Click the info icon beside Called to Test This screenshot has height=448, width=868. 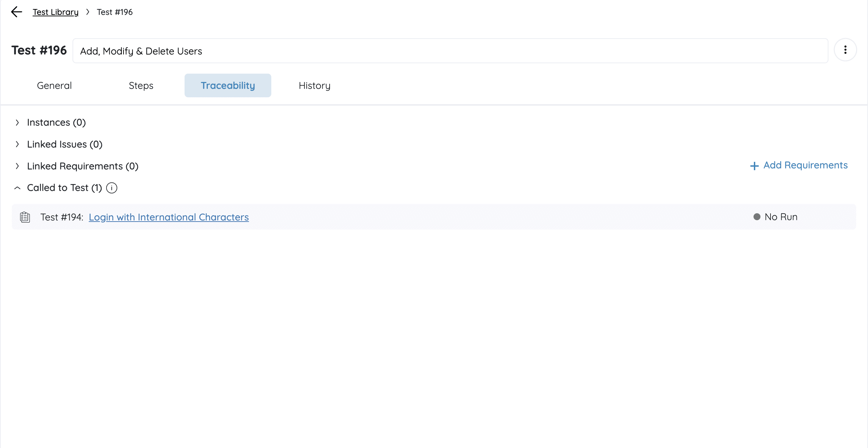click(x=112, y=188)
